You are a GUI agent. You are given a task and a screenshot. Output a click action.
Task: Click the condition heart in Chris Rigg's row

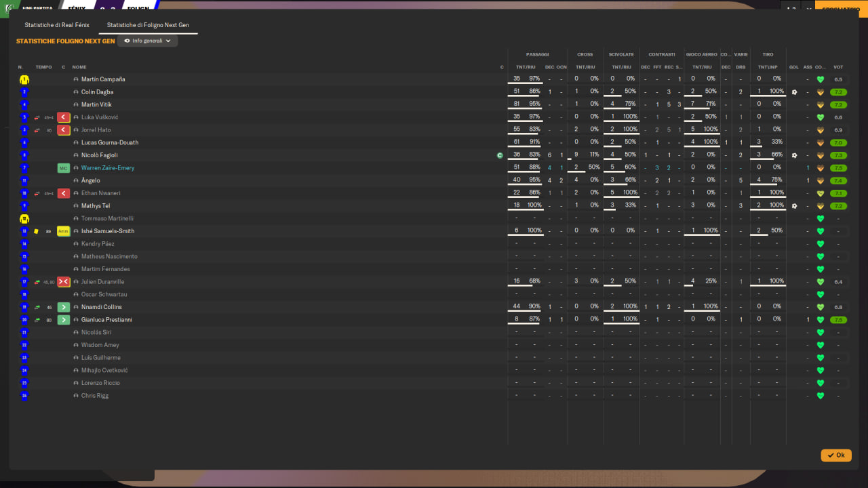[x=821, y=396]
